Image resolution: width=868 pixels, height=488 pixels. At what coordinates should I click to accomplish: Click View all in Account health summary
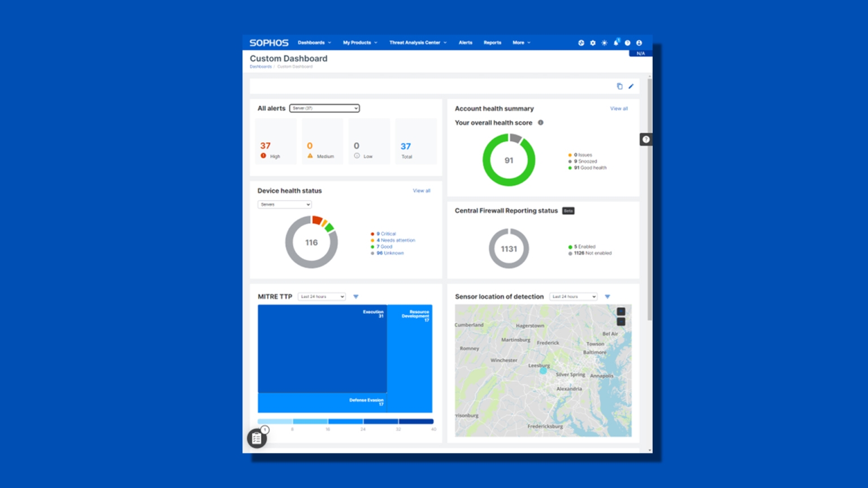coord(619,108)
